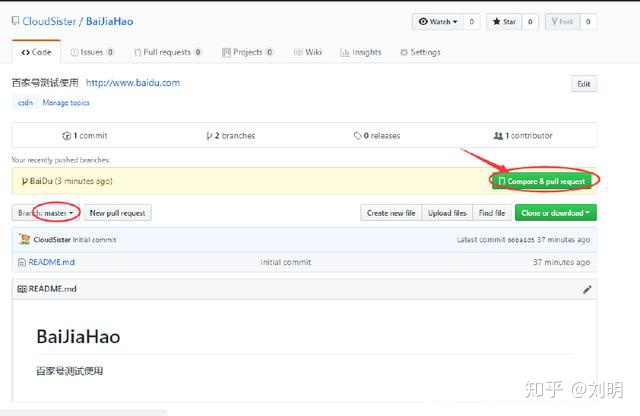Click the star icon on Star button
640x416 pixels.
(496, 21)
